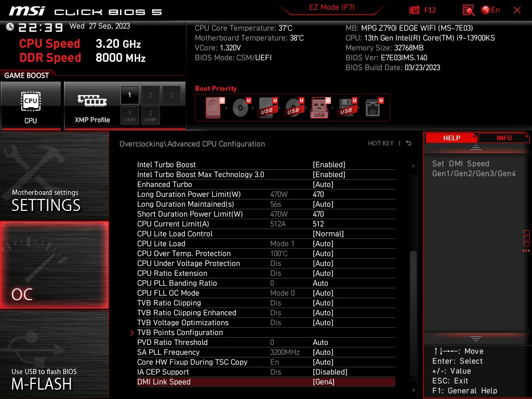Click the help panel bottom handle
The height and width of the screenshot is (399, 532).
coord(476,338)
